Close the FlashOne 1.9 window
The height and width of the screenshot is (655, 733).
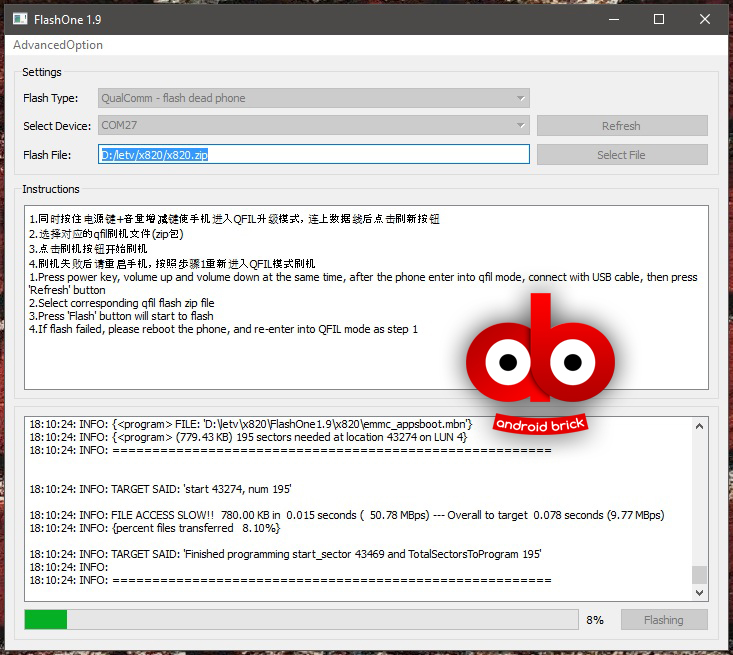(x=705, y=19)
